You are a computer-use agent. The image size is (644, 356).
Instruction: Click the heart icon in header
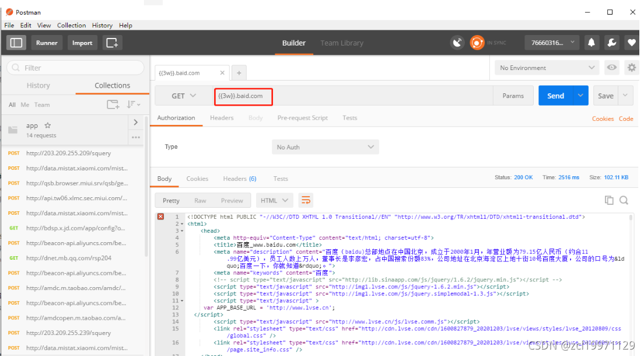(632, 43)
